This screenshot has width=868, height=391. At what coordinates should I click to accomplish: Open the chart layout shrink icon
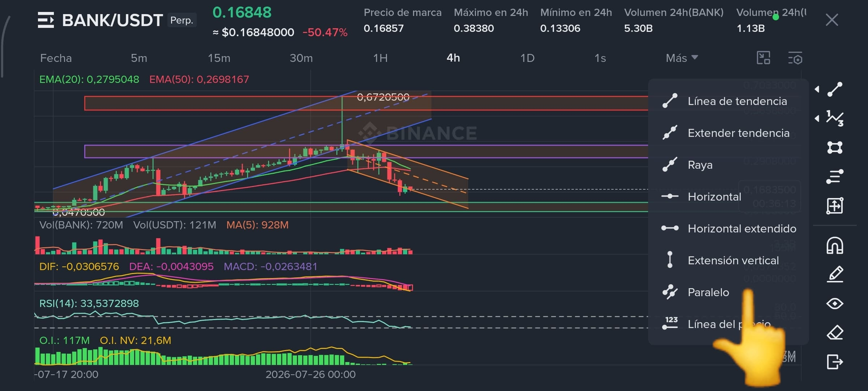(x=763, y=58)
